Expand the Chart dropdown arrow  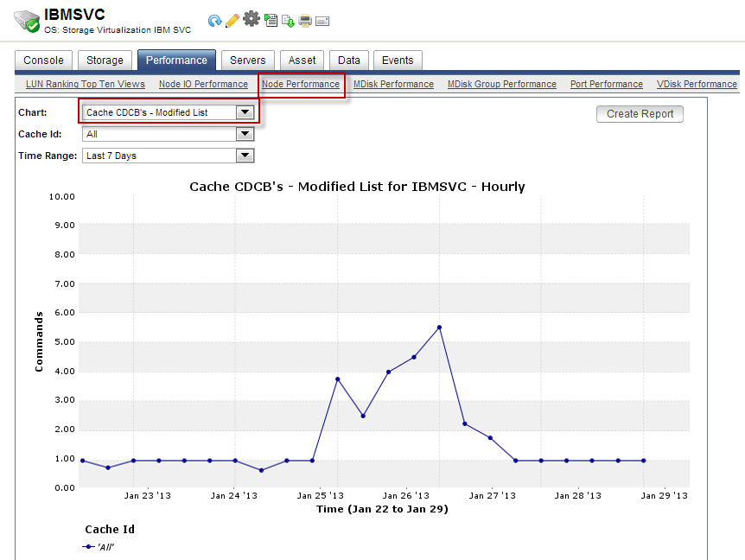coord(245,112)
